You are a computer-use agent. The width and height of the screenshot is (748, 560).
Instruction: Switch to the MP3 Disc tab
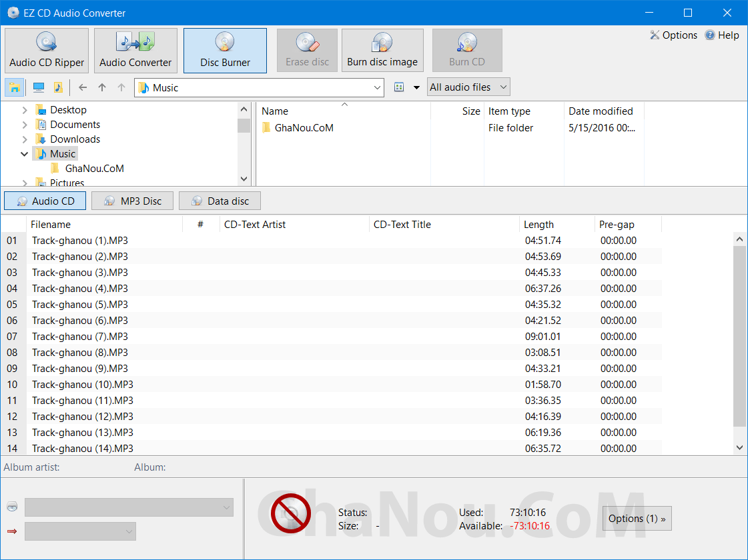pyautogui.click(x=133, y=201)
